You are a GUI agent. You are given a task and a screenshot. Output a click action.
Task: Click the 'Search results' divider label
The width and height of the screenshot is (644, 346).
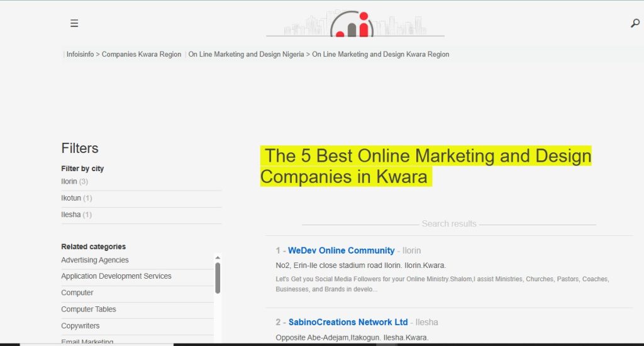click(x=449, y=224)
